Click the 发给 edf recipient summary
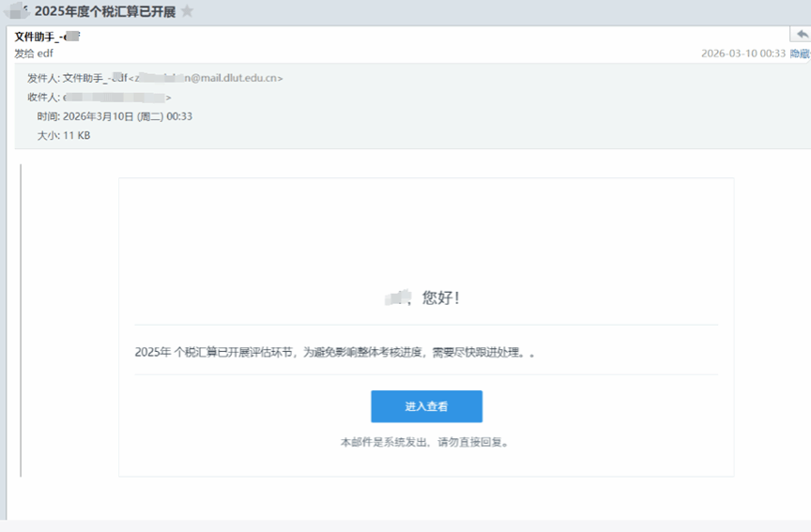This screenshot has height=532, width=811. [x=34, y=53]
